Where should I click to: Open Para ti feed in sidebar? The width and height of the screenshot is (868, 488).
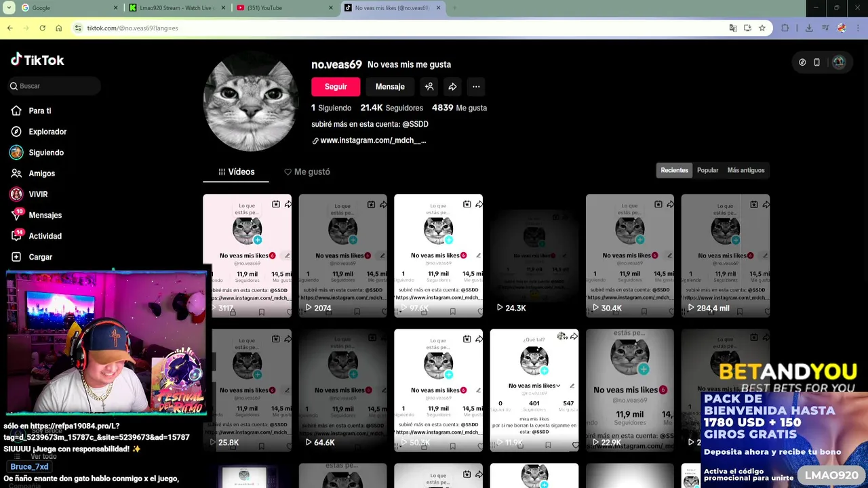[x=39, y=110]
